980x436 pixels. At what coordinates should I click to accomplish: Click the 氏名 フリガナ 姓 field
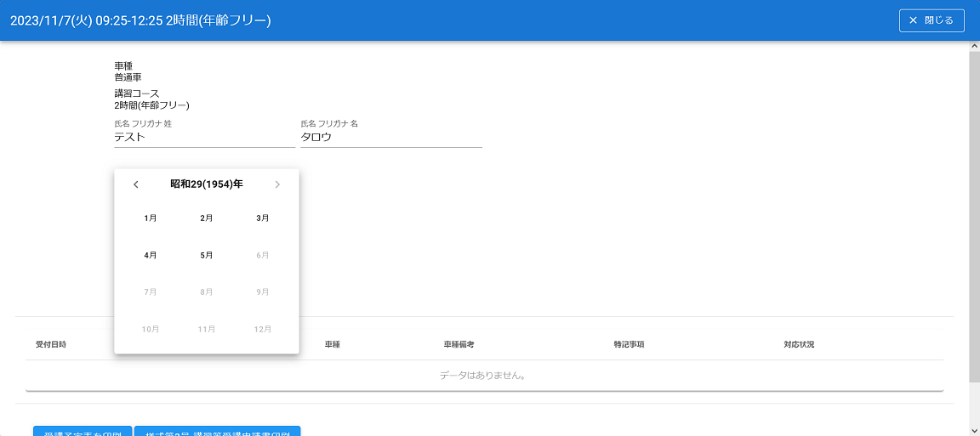pyautogui.click(x=204, y=137)
